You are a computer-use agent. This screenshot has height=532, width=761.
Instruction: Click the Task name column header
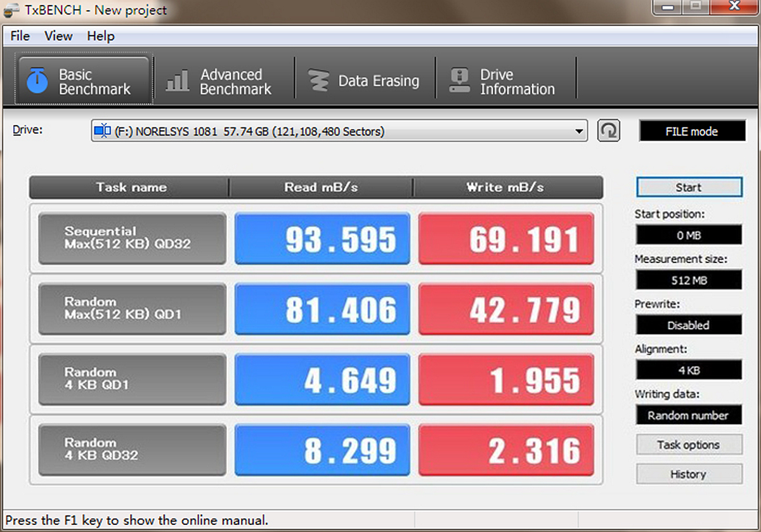pyautogui.click(x=129, y=187)
